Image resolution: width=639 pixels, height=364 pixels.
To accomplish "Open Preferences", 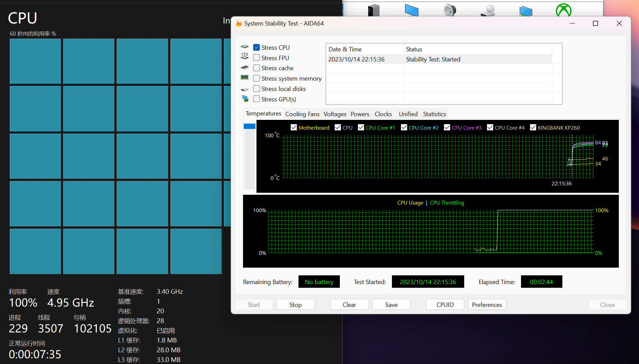I will point(487,305).
